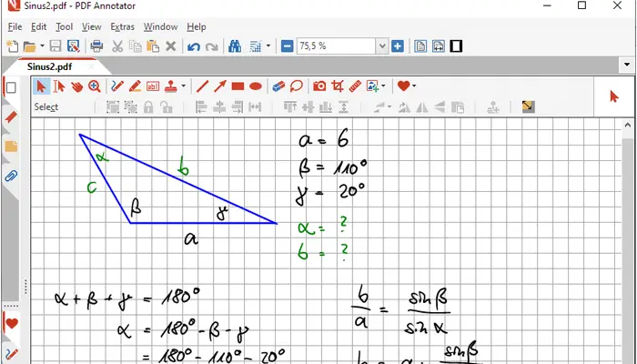Activate the Pan hand tool
The height and width of the screenshot is (364, 637).
coord(76,86)
